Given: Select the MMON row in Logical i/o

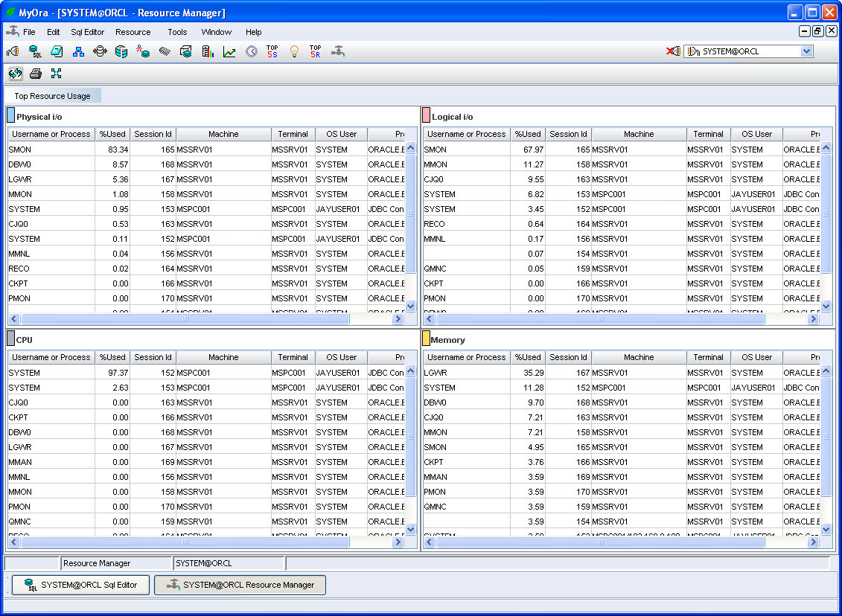Looking at the screenshot, I should point(622,164).
